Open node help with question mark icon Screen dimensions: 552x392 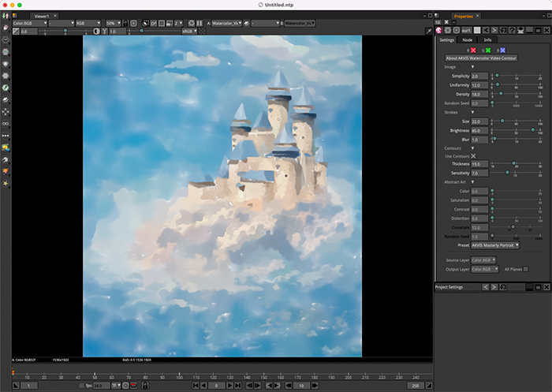tap(512, 30)
